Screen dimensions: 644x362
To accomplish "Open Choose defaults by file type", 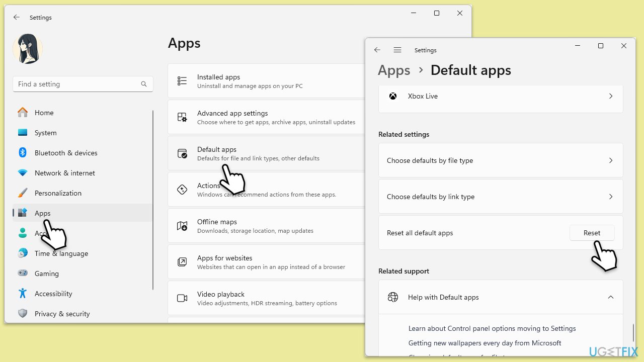I will (500, 160).
